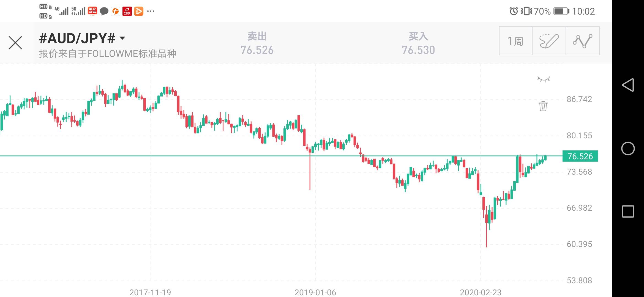Tap the battery indicator in status bar
Viewport: 644px width, 297px height.
point(561,11)
